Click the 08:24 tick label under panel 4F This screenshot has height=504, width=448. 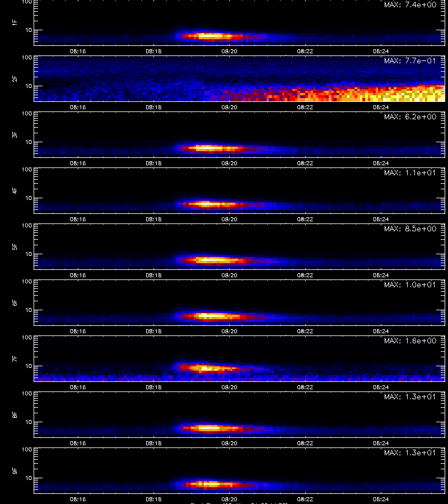(x=381, y=219)
